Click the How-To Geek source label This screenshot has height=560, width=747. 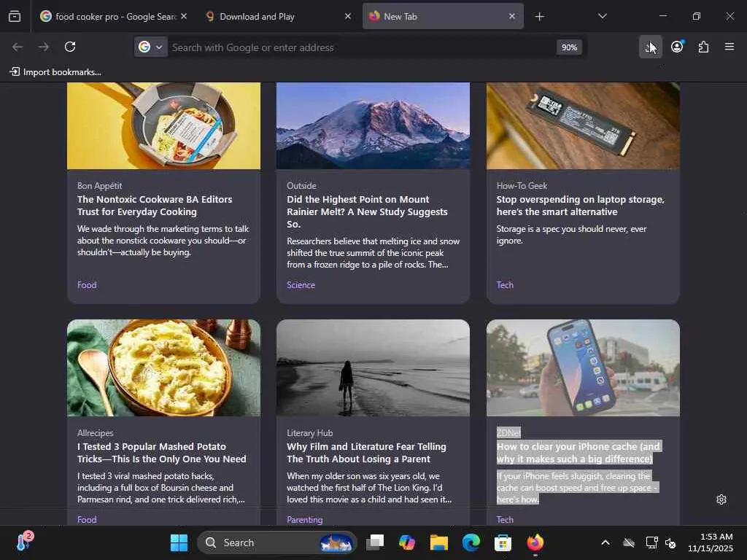(x=522, y=186)
